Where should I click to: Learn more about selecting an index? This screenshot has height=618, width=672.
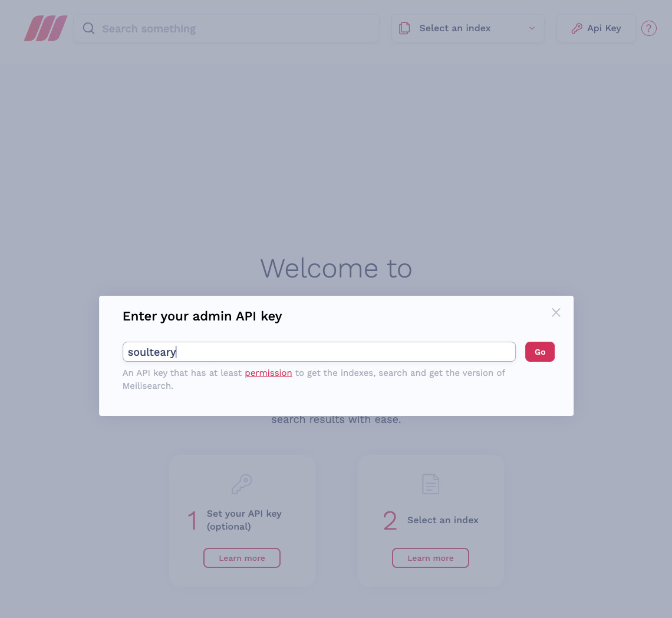[x=430, y=558]
